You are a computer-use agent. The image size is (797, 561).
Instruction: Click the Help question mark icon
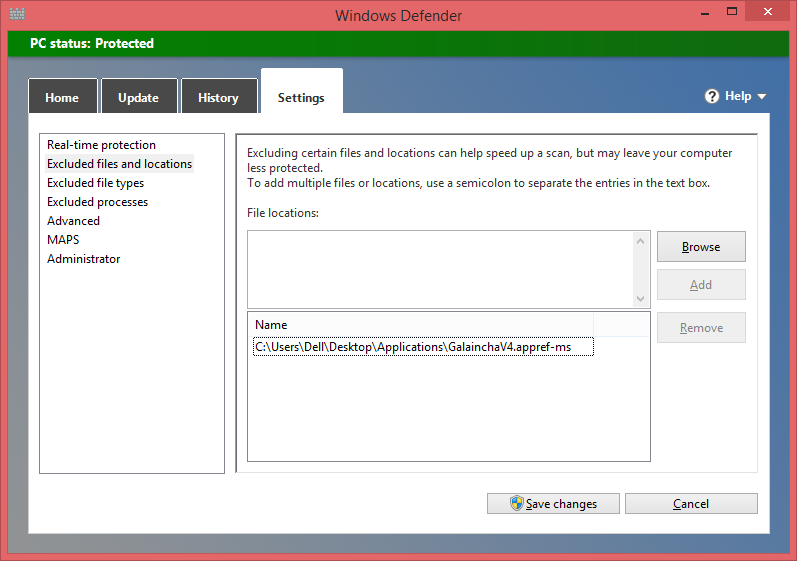[712, 96]
